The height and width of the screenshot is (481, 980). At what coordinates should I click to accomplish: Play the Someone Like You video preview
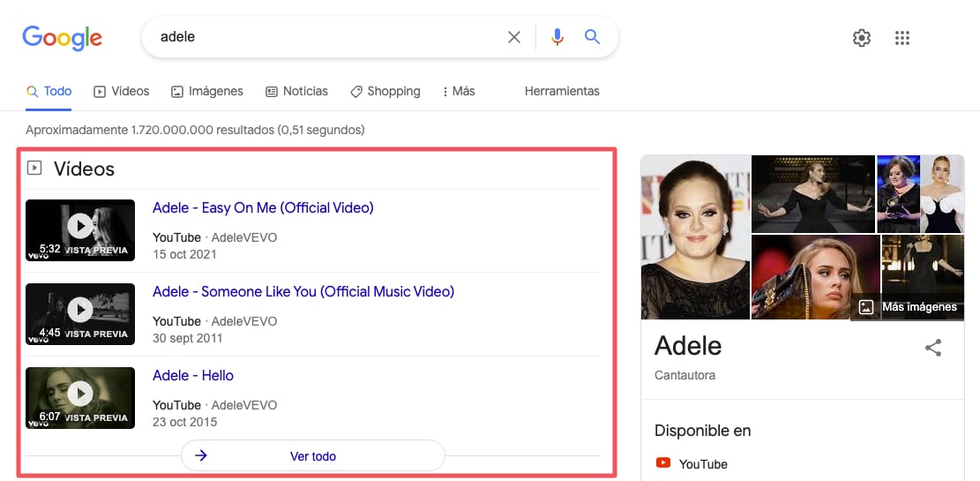point(80,310)
